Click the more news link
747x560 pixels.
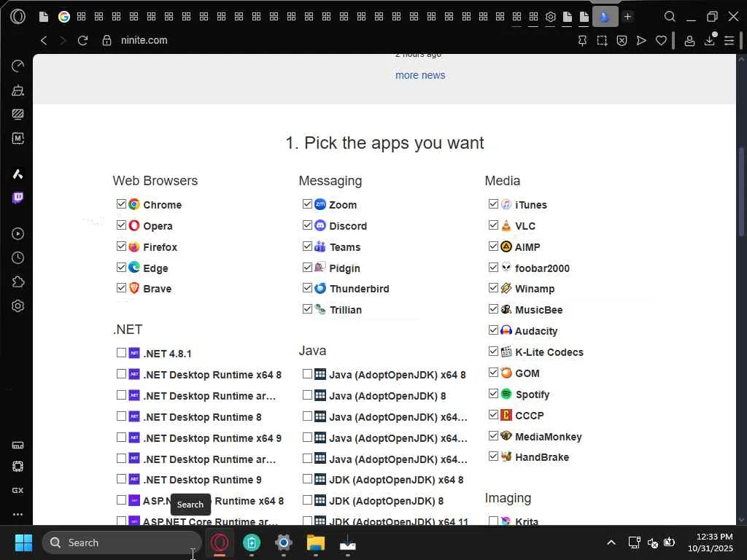point(420,75)
